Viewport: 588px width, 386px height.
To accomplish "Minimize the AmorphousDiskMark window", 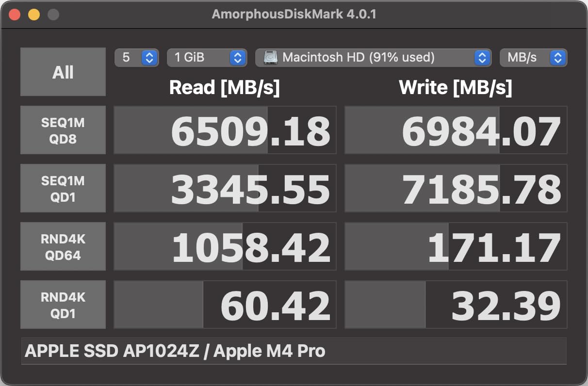I will click(34, 15).
